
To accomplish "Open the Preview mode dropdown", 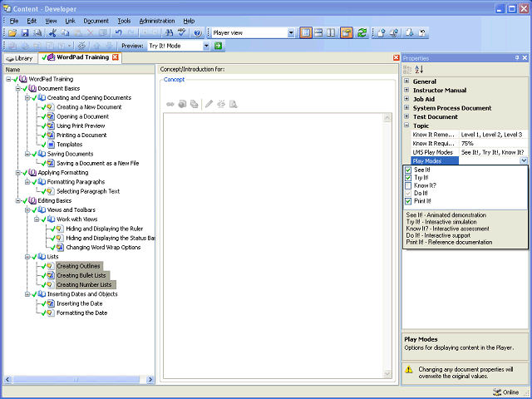I will tap(206, 46).
